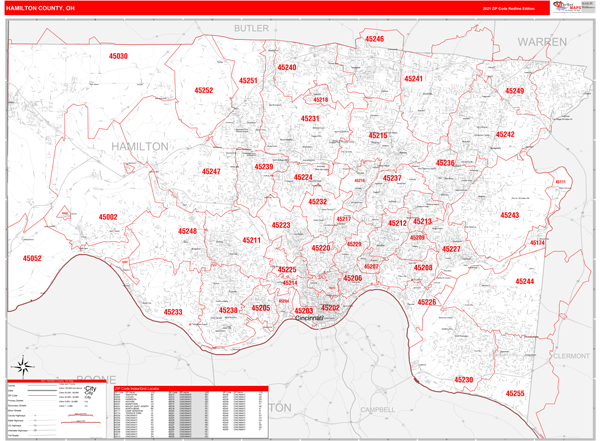Click the HAMILTON county name label
The width and height of the screenshot is (600, 441).
[x=140, y=146]
